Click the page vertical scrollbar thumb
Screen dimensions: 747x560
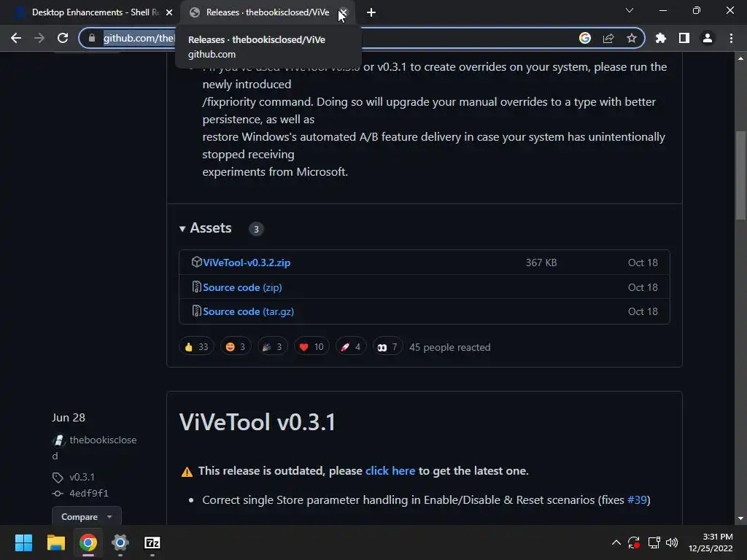point(741,175)
